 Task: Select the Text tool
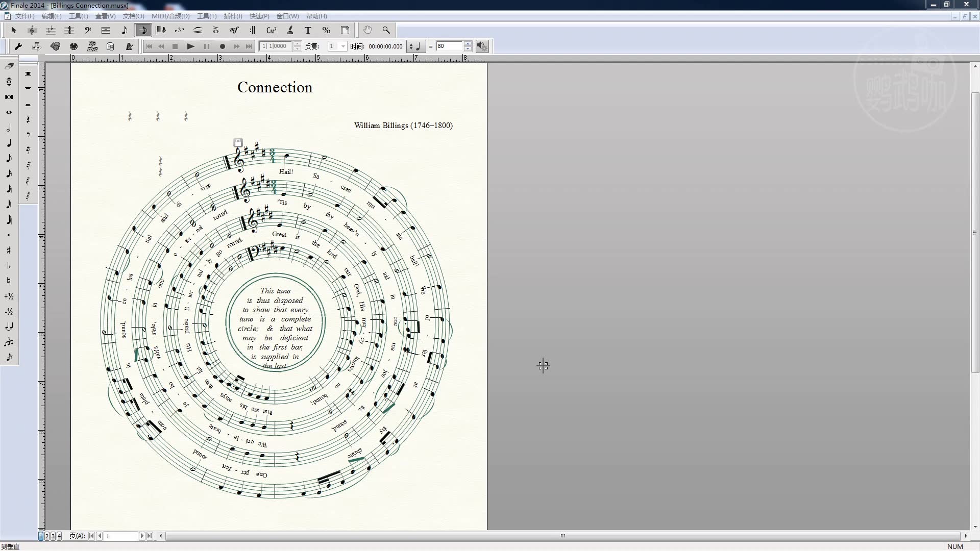pyautogui.click(x=308, y=30)
